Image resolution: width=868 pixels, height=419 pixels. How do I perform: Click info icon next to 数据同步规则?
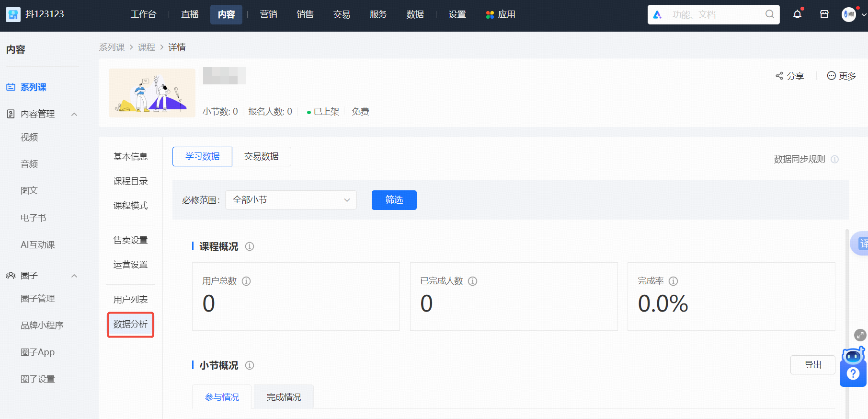click(834, 159)
